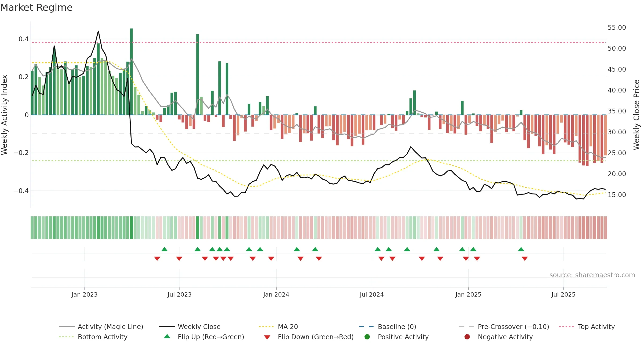Screen dimensions: 644x362
Task: Click the Weekly Activity Index axis title
Action: pyautogui.click(x=4, y=115)
